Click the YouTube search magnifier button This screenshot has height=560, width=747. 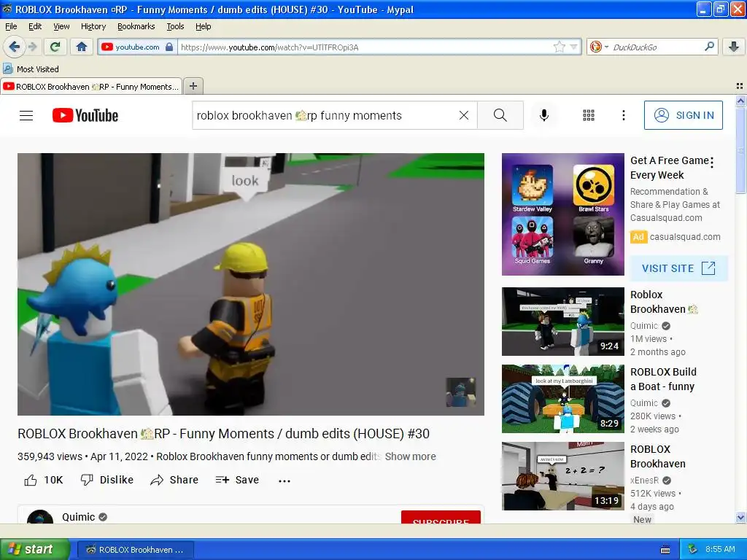pyautogui.click(x=500, y=115)
